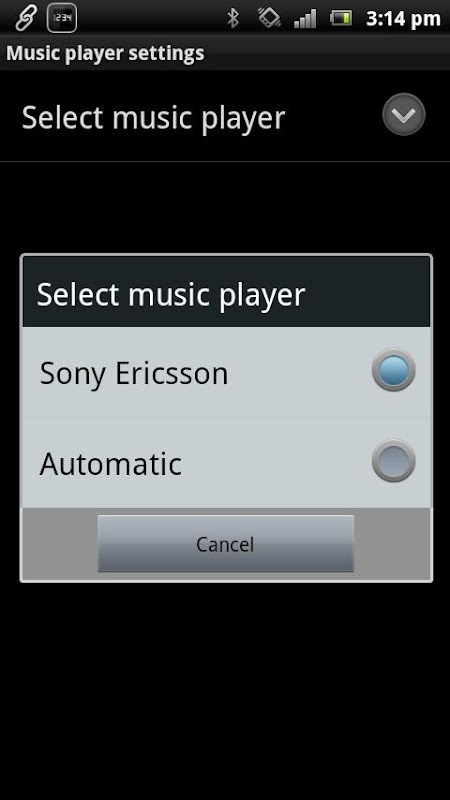Tap the 3:14 pm clock
Screen dimensions: 450x800
(403, 19)
